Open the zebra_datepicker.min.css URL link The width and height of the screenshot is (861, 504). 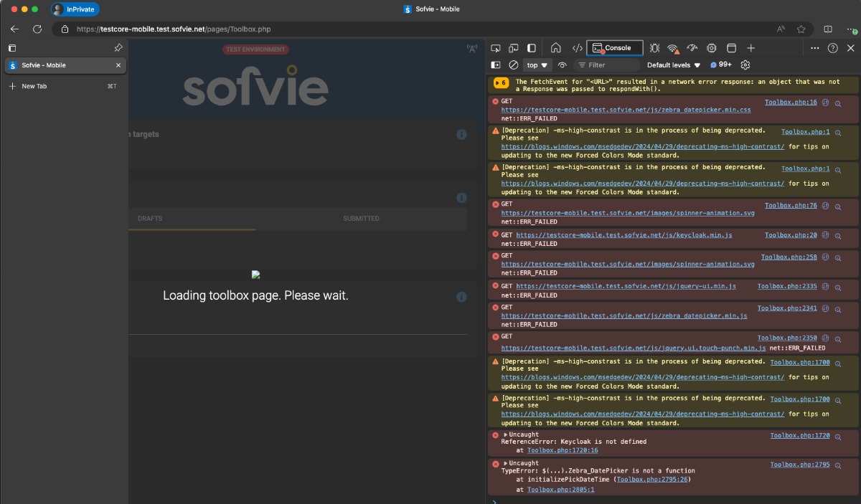click(626, 110)
